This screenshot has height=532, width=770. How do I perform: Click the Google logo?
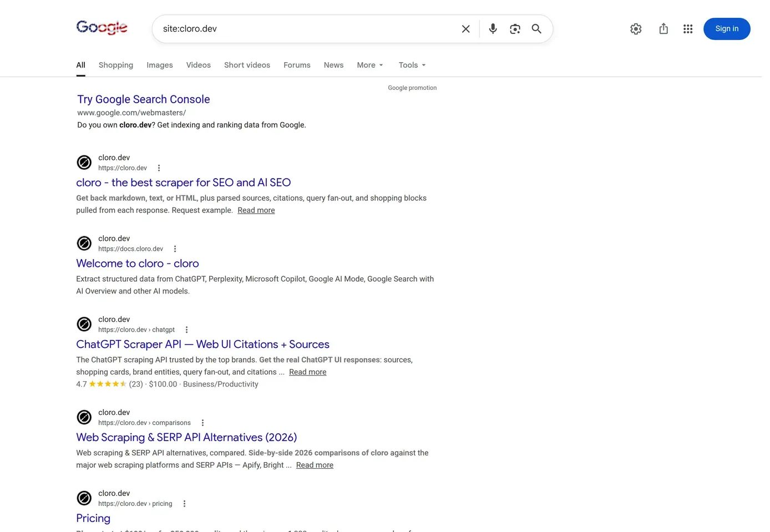click(102, 28)
